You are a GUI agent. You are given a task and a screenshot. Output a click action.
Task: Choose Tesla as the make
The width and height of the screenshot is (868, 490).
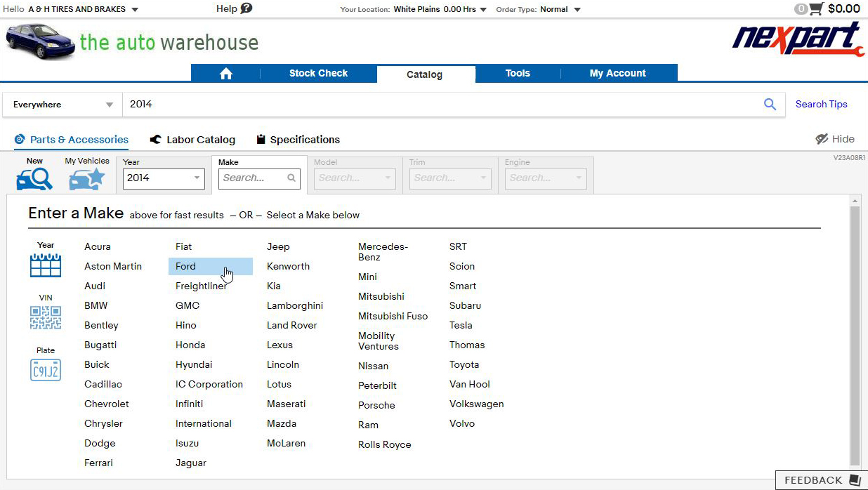coord(461,325)
